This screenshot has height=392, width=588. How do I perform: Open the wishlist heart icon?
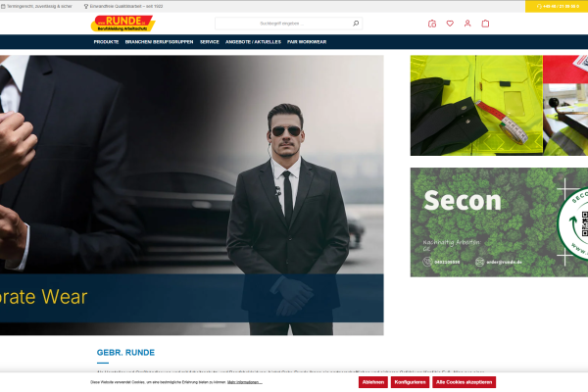450,24
